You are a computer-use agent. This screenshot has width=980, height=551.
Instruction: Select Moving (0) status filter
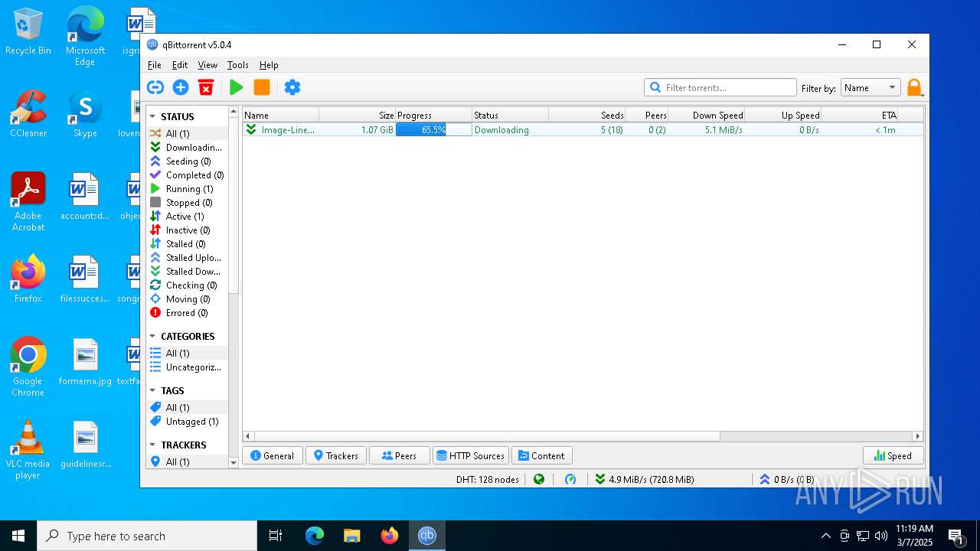point(187,298)
